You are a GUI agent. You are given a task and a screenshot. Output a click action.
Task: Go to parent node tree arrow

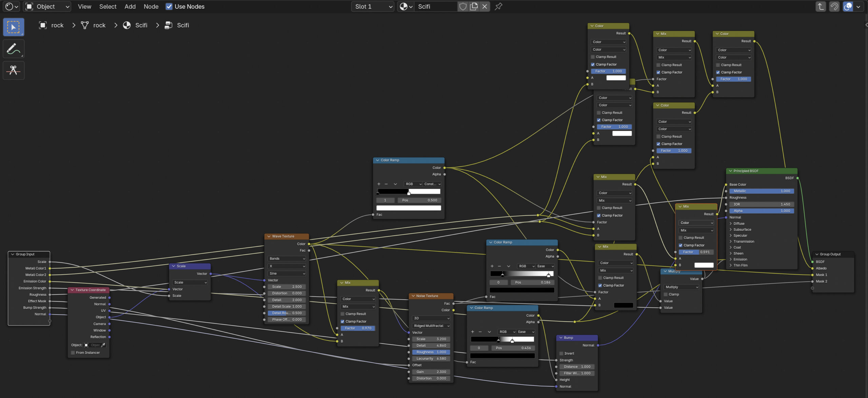coord(821,6)
